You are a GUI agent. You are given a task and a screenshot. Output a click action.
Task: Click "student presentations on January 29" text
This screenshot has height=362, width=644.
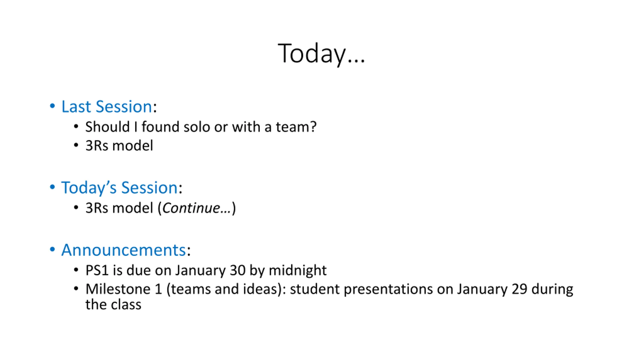click(x=409, y=289)
